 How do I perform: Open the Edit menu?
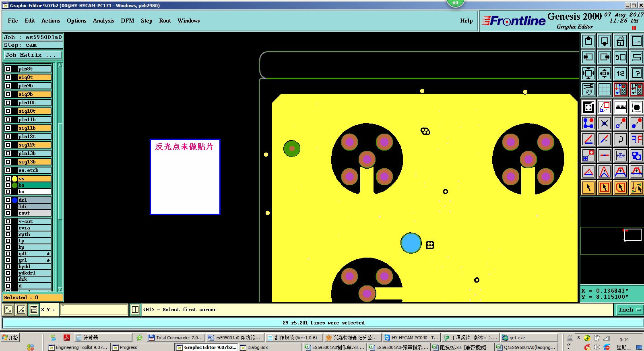[x=30, y=21]
